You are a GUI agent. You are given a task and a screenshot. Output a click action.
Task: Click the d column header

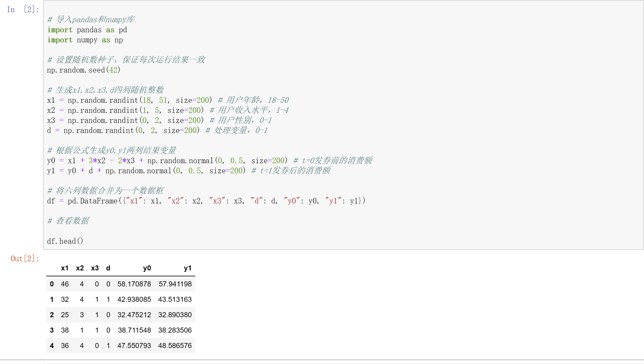(x=108, y=268)
